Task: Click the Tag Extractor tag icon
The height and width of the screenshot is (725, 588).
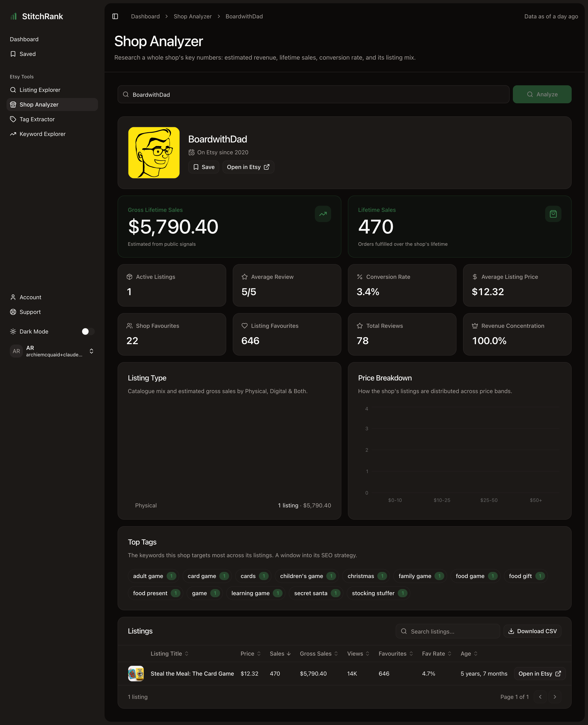Action: coord(13,119)
